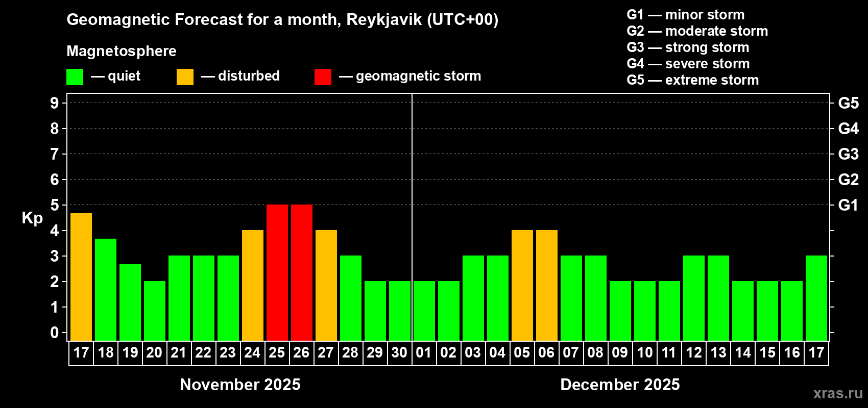The width and height of the screenshot is (868, 408).
Task: Click date cell 30 in November
Action: (399, 353)
